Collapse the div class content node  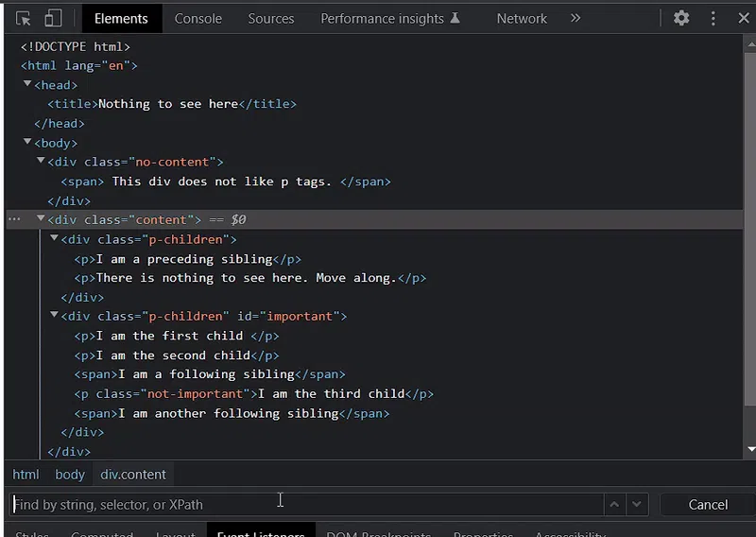41,218
